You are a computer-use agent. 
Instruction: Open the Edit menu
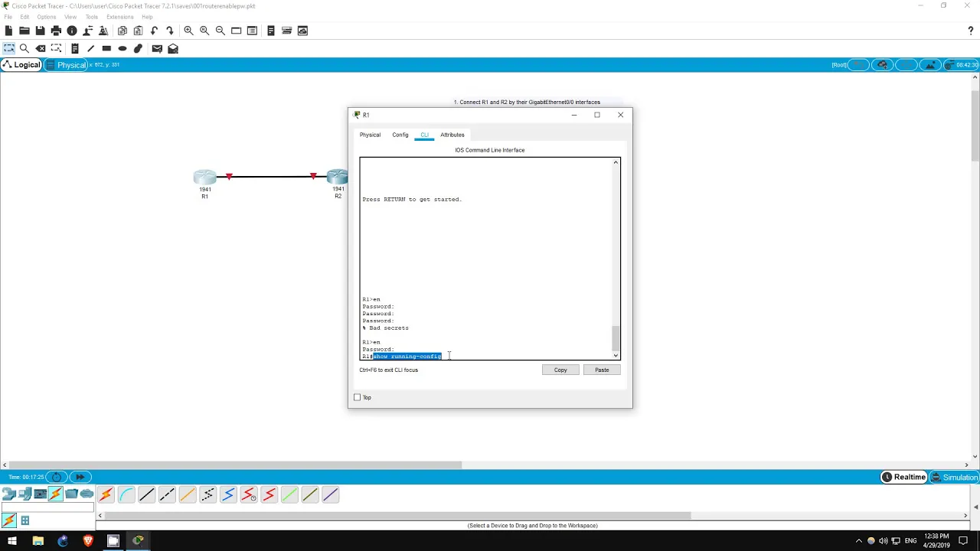[24, 17]
